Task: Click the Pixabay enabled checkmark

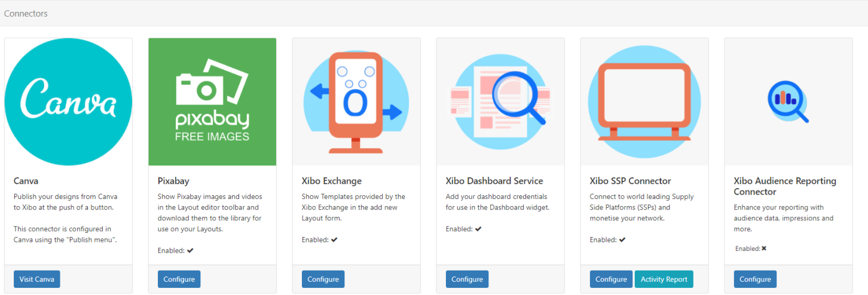Action: click(190, 251)
